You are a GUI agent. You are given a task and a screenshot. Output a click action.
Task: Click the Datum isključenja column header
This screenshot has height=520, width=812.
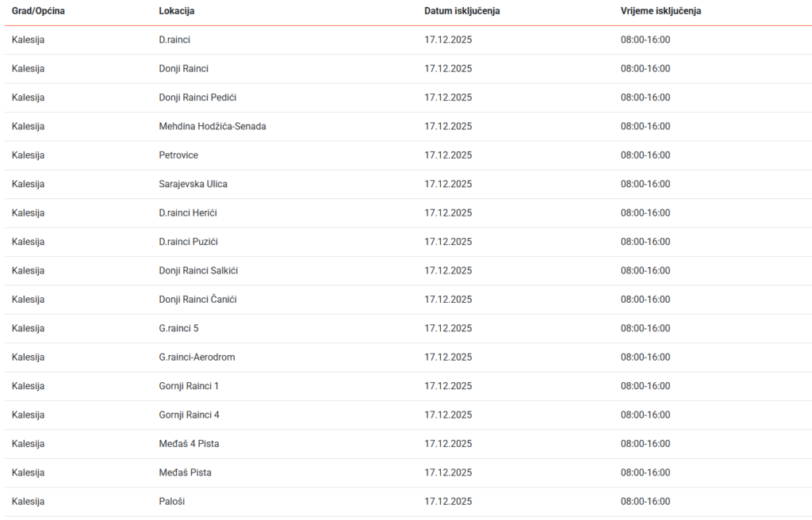click(x=462, y=11)
